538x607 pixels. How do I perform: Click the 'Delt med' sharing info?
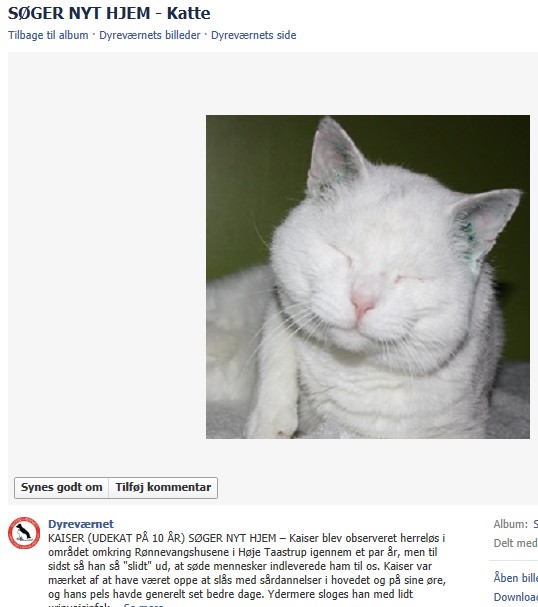516,543
